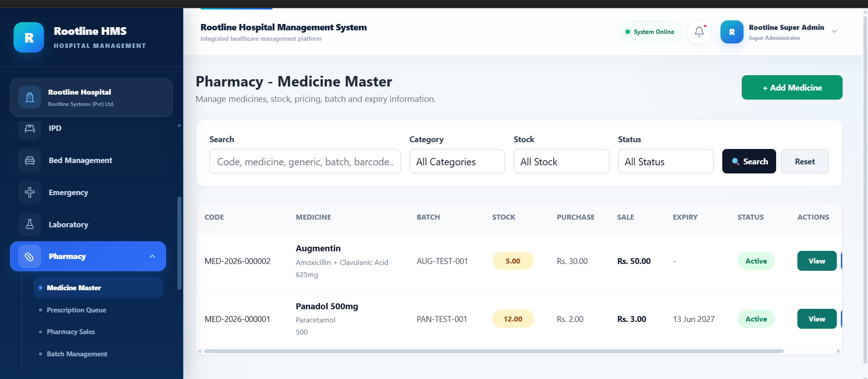Click batch AUG-TEST-001
This screenshot has height=379, width=868.
click(442, 261)
